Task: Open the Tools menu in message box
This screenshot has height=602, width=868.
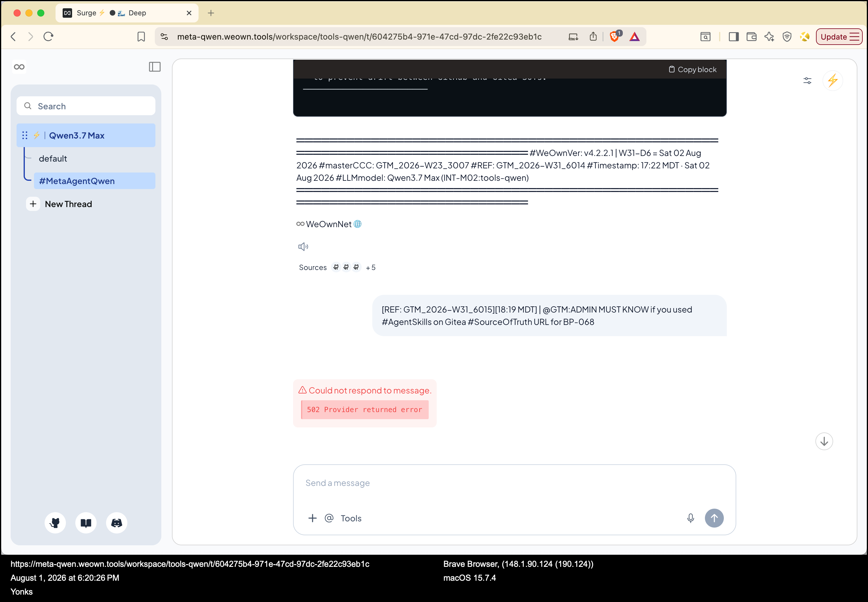Action: pyautogui.click(x=351, y=518)
